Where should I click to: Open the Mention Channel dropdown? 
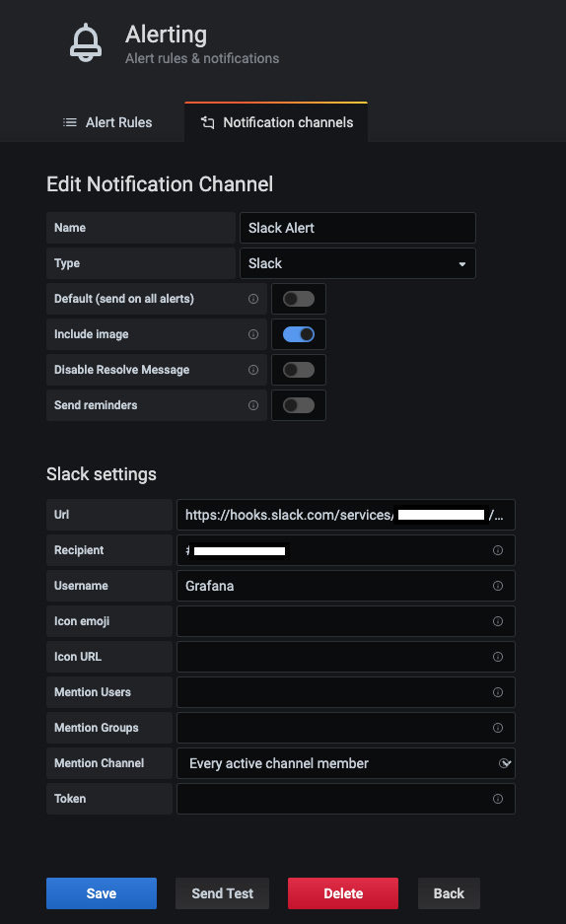(x=346, y=763)
